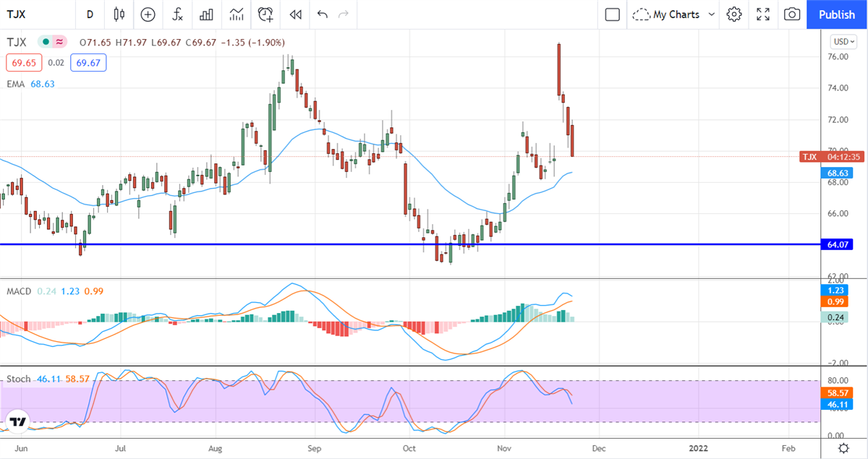Open the financials bar chart icon
868x459 pixels.
206,14
